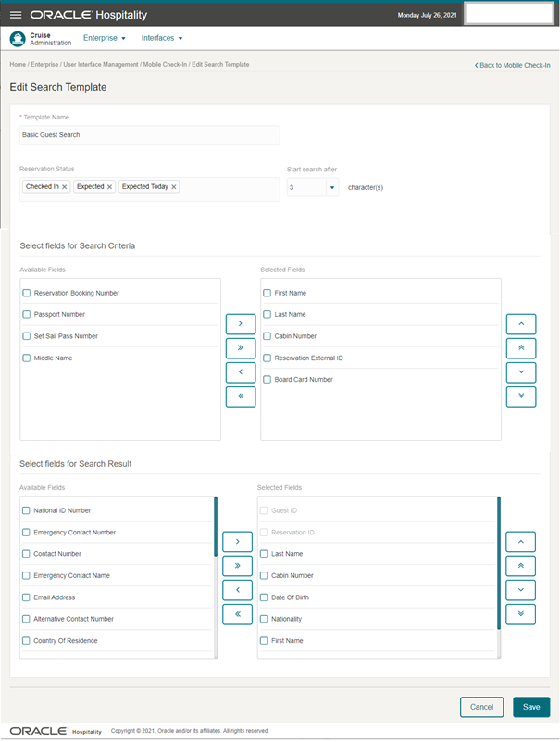
Task: Move Search Result selected field up
Action: pos(521,542)
